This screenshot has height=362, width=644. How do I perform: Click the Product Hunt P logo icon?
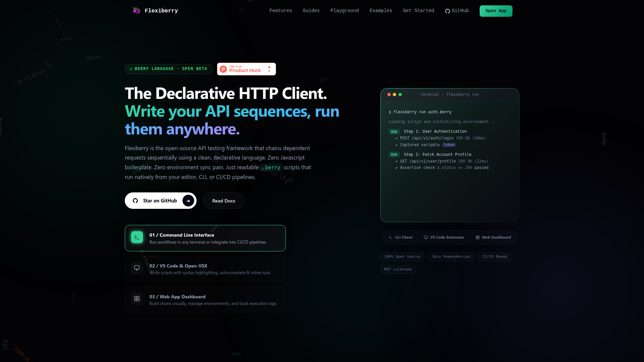tap(223, 69)
